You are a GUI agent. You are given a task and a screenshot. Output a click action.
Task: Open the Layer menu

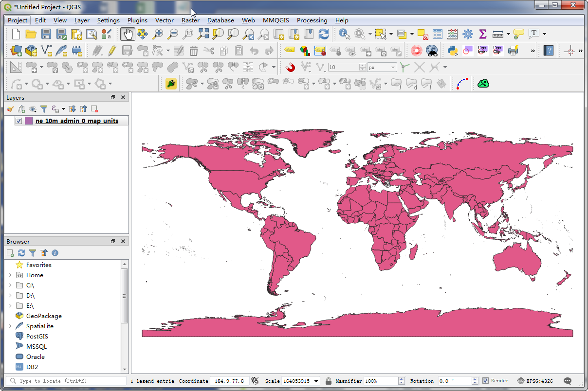coord(82,20)
